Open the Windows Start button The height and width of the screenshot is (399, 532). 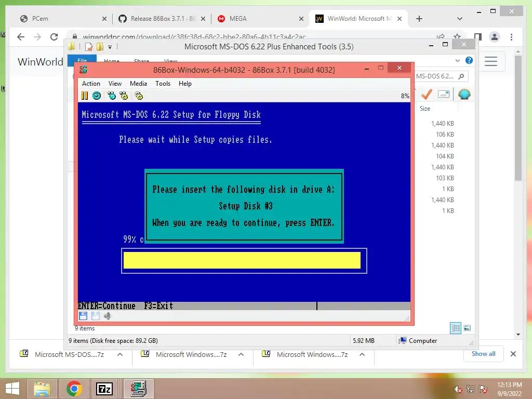(12, 389)
